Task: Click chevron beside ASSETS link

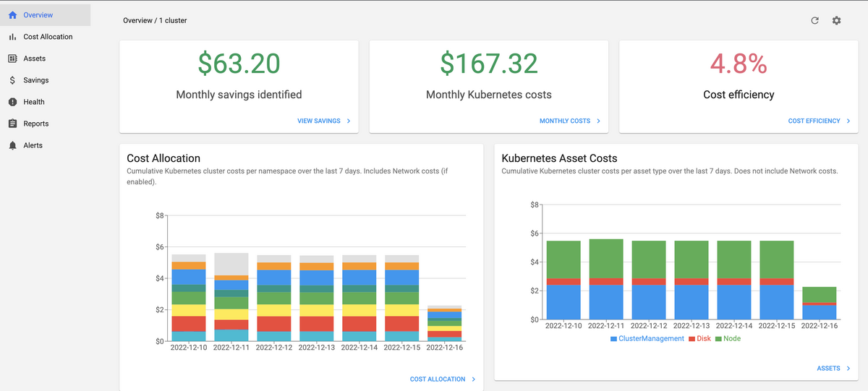Action: tap(848, 368)
